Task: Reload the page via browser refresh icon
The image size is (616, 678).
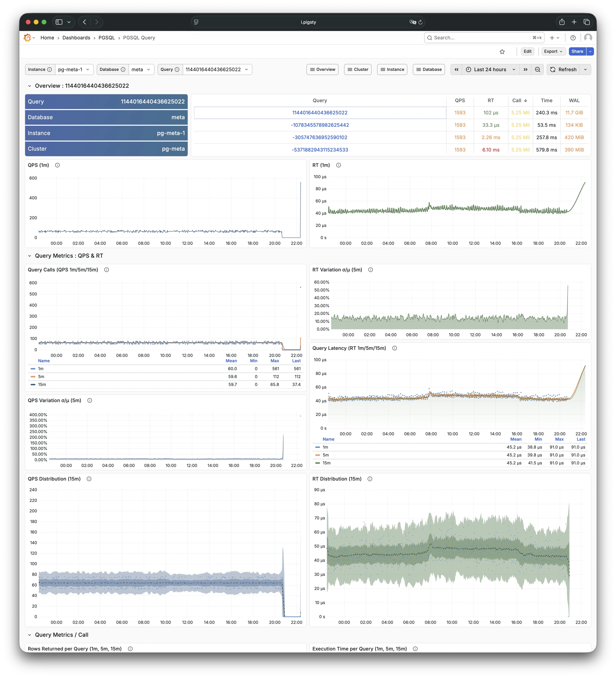Action: click(x=421, y=22)
